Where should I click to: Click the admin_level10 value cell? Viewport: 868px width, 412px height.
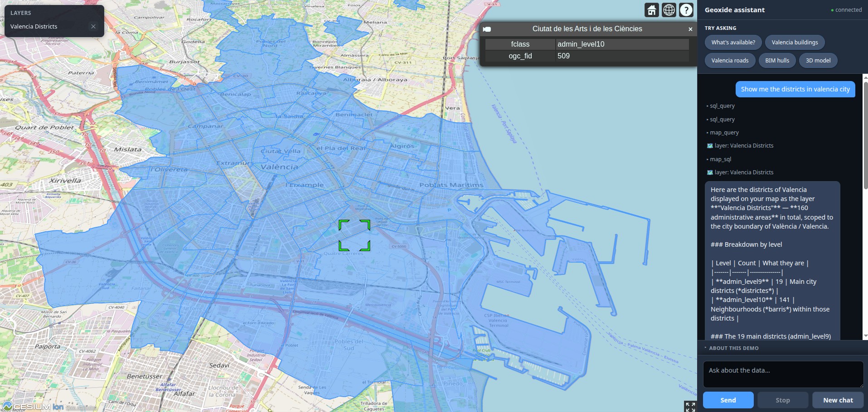(622, 44)
